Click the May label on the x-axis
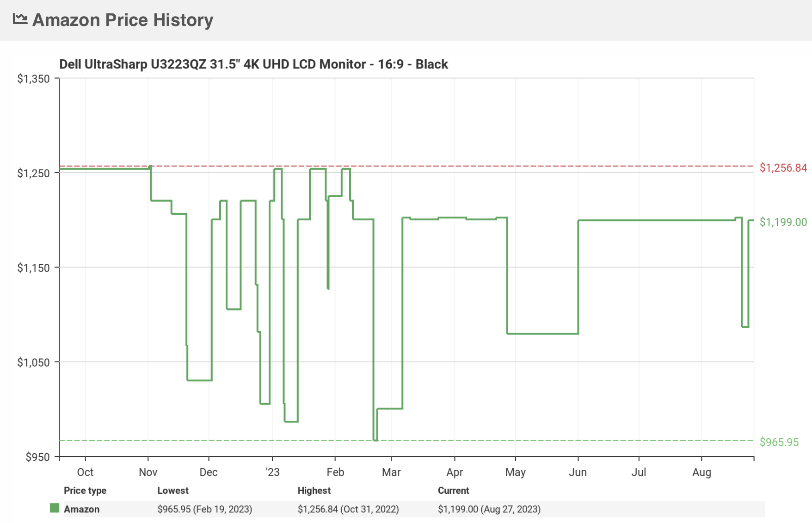This screenshot has width=812, height=523. point(516,472)
